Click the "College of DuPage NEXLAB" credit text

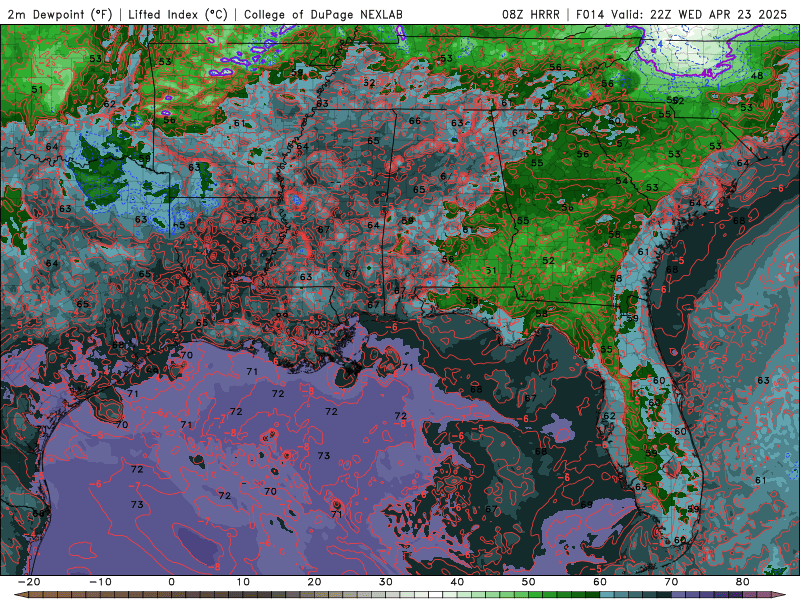(323, 14)
